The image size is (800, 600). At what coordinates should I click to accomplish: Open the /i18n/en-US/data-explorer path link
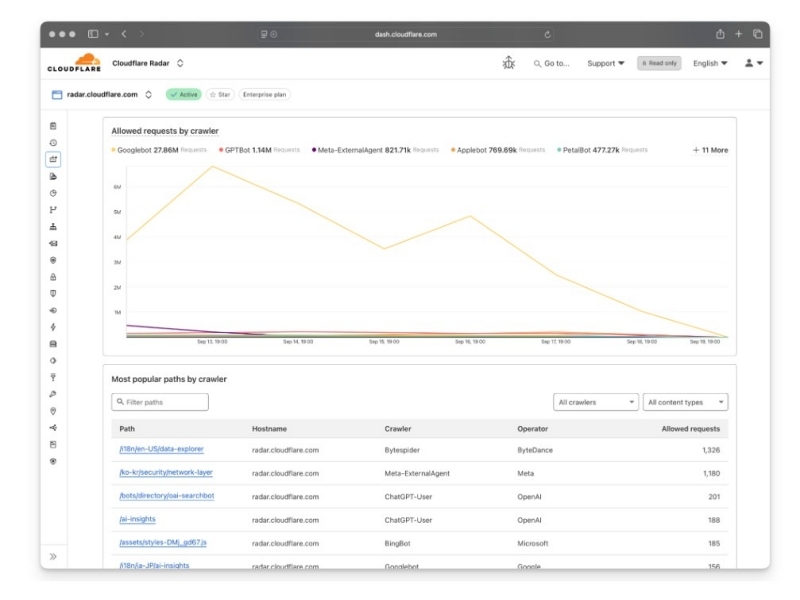(161, 449)
